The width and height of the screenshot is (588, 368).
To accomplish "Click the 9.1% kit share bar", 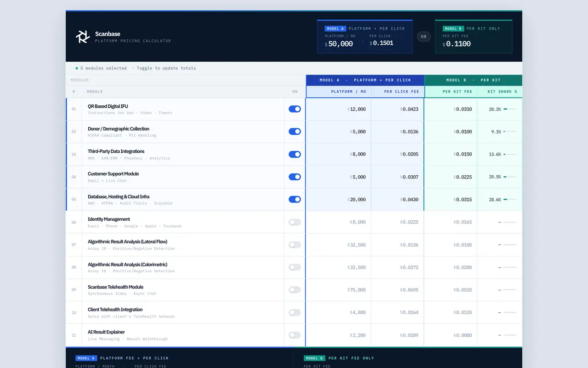I will (510, 132).
